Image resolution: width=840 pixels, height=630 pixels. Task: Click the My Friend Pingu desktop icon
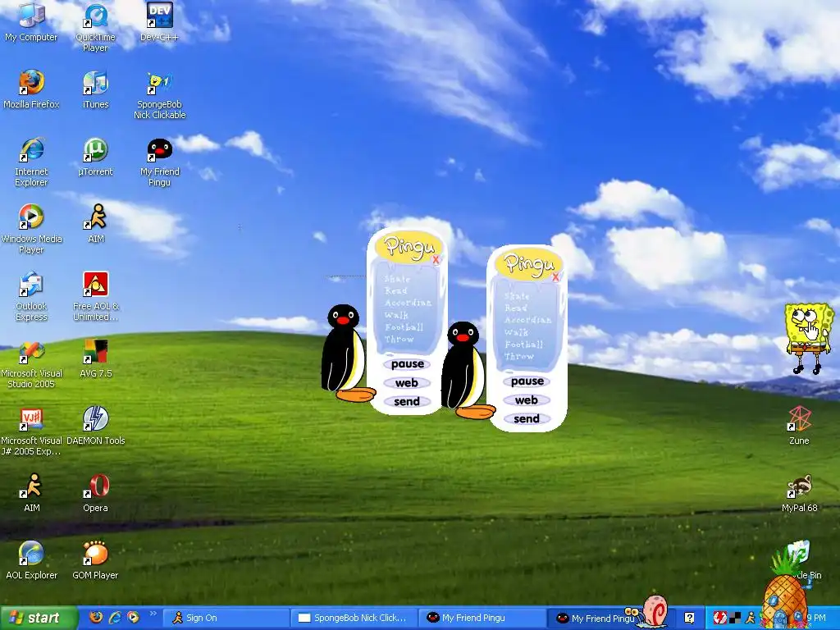coord(160,162)
